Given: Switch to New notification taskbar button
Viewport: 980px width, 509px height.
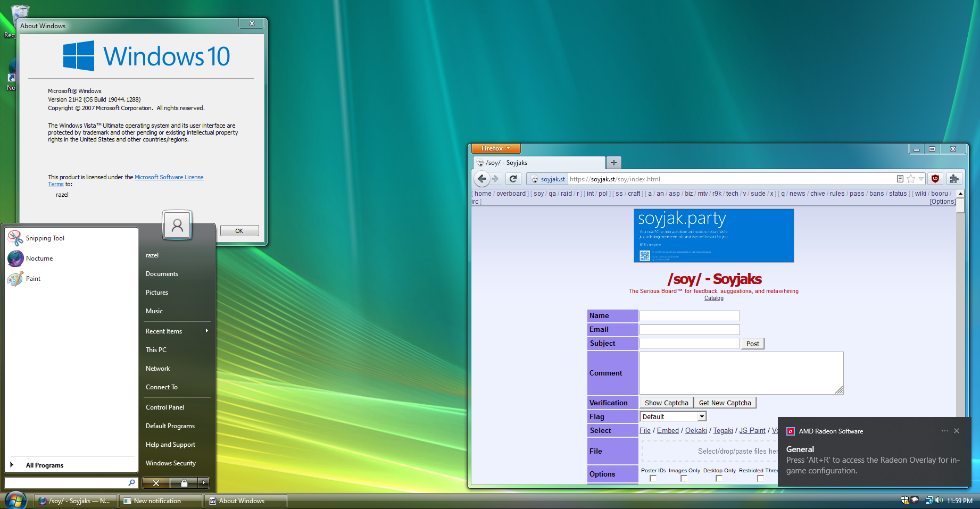Looking at the screenshot, I should 161,501.
